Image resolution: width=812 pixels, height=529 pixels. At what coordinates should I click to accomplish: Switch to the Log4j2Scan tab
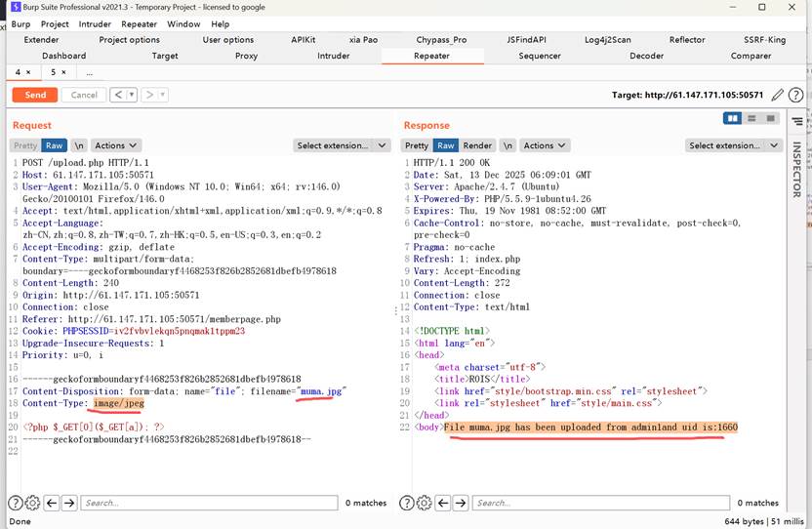[x=607, y=40]
